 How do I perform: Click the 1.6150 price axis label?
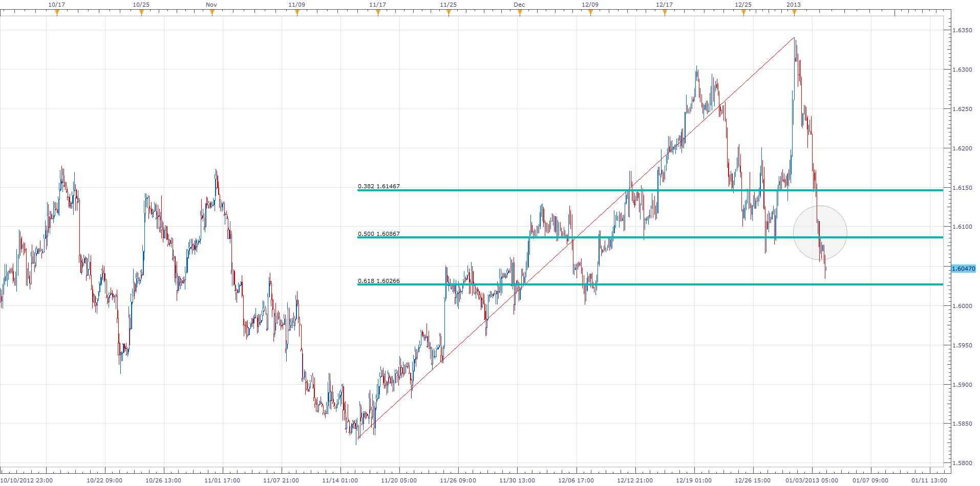[962, 188]
